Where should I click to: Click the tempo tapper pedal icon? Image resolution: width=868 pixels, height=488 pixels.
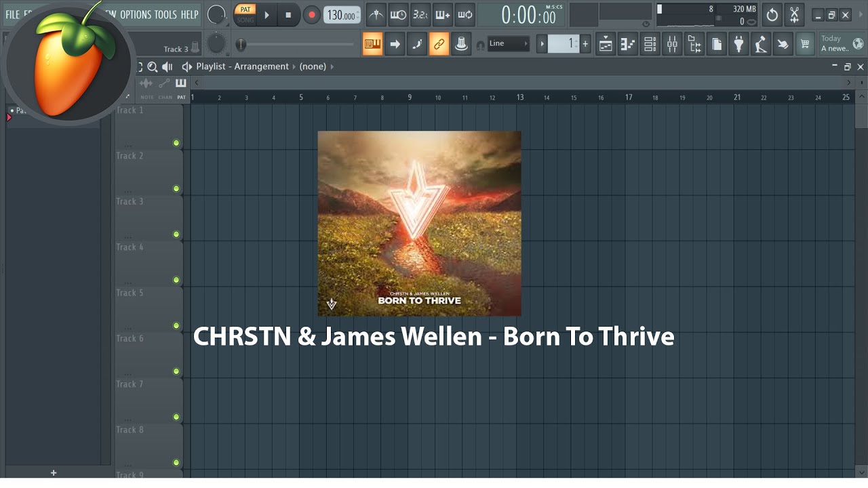(x=761, y=44)
